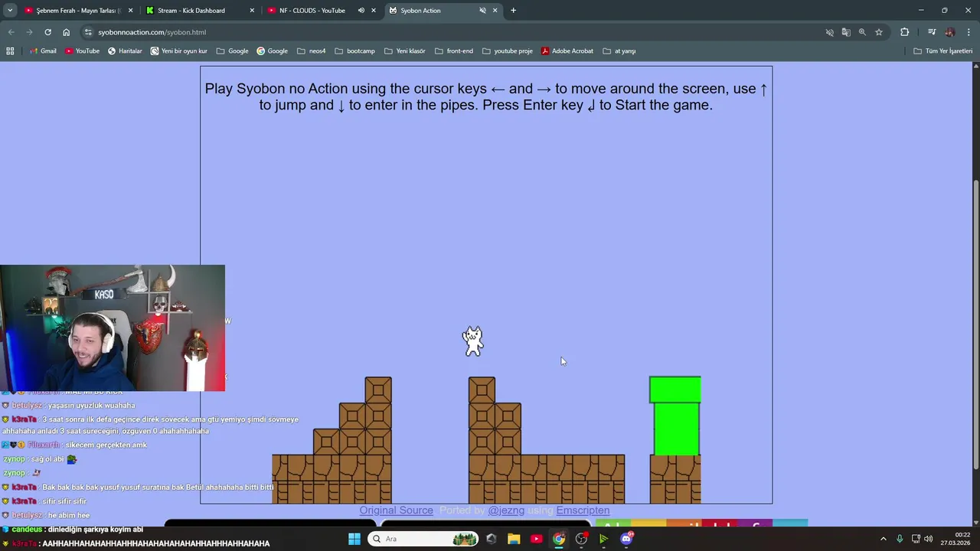The width and height of the screenshot is (980, 551).
Task: Open the Google bookmark with G logo
Action: [x=272, y=51]
